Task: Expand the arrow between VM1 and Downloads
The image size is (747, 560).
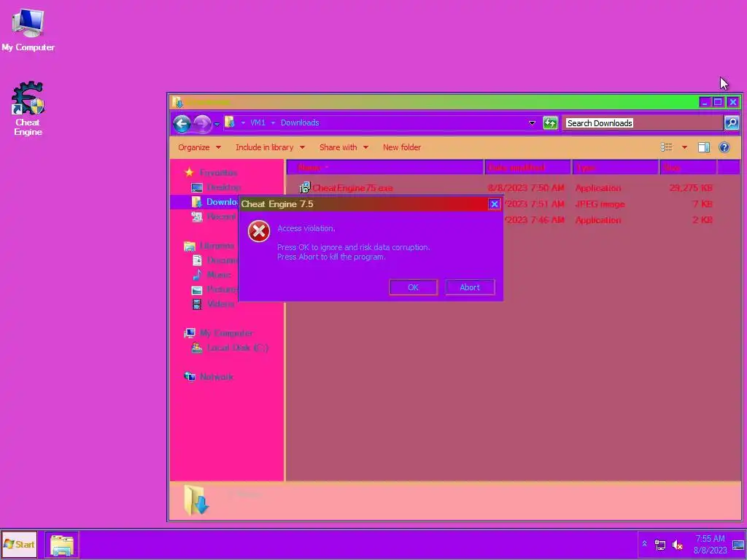Action: (x=273, y=122)
